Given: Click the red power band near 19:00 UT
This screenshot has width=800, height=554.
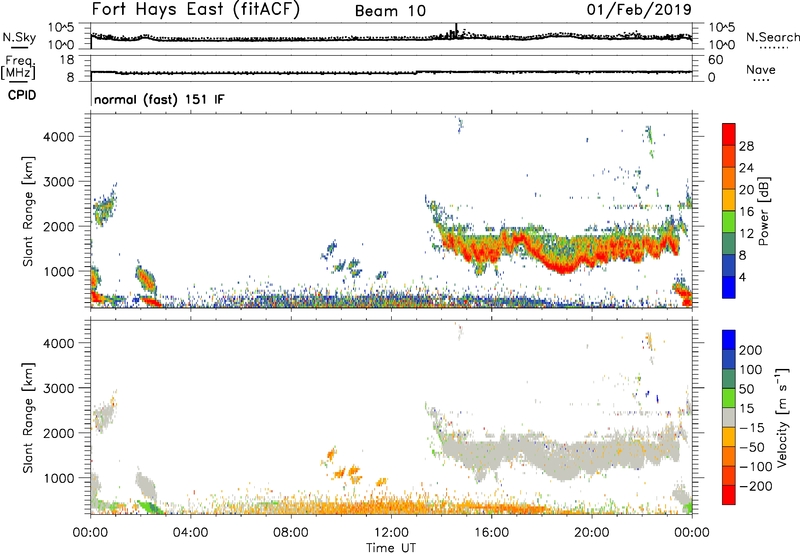Looking at the screenshot, I should [x=562, y=266].
